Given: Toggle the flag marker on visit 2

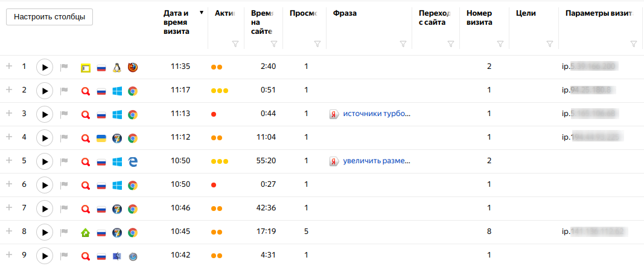Looking at the screenshot, I should click(x=65, y=91).
